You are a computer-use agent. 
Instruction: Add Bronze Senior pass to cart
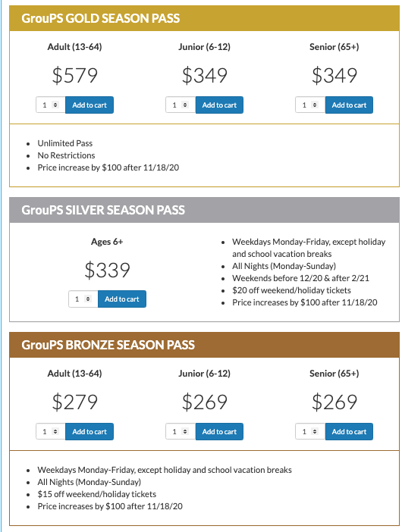pos(349,431)
